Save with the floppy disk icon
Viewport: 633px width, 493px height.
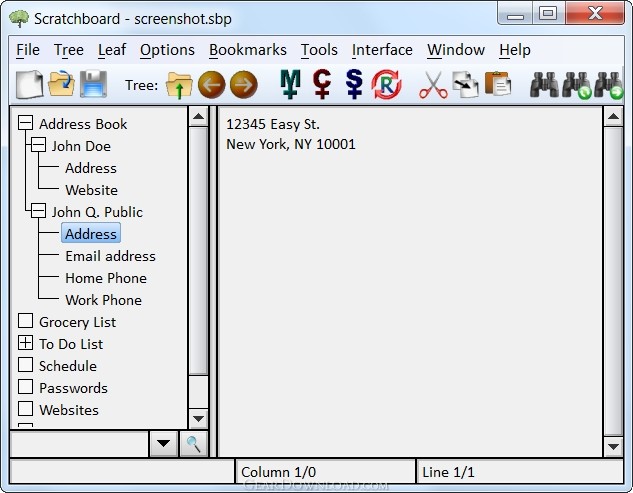click(x=94, y=84)
